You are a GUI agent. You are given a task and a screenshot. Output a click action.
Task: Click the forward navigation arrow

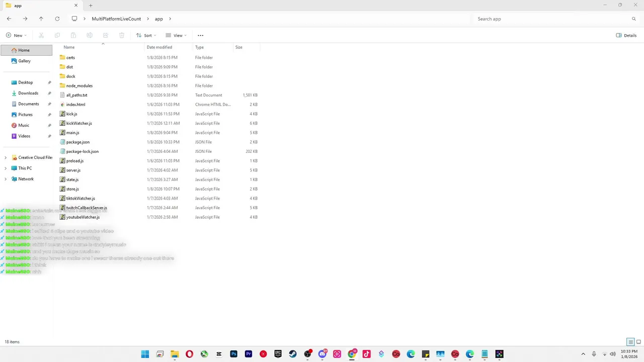pyautogui.click(x=25, y=19)
